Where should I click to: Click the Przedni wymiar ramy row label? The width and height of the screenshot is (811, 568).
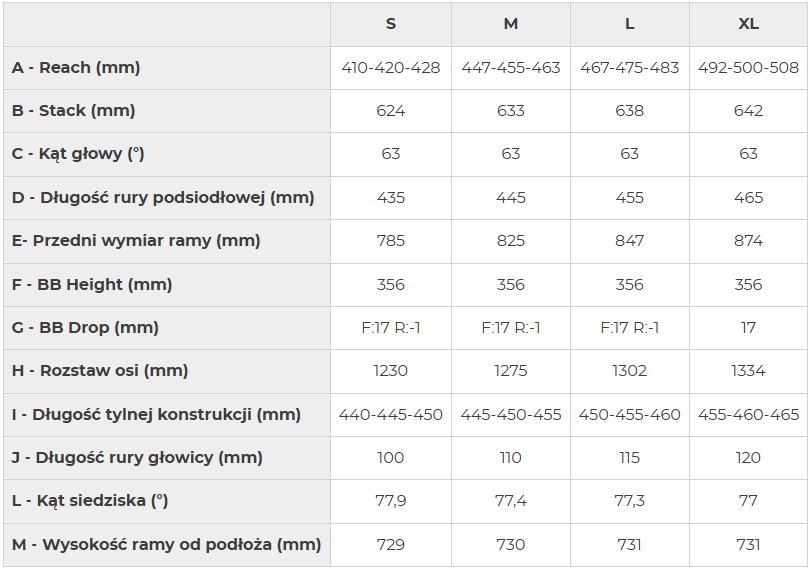(136, 241)
